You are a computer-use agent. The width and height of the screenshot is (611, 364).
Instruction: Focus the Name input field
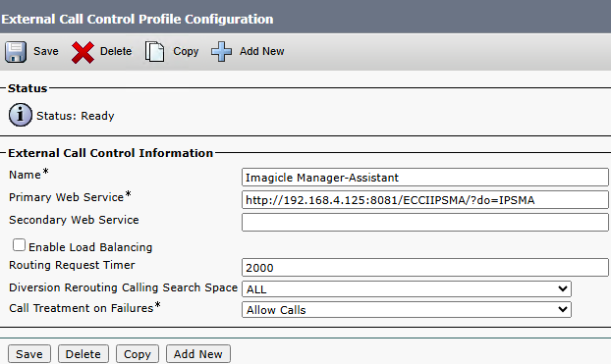point(424,178)
